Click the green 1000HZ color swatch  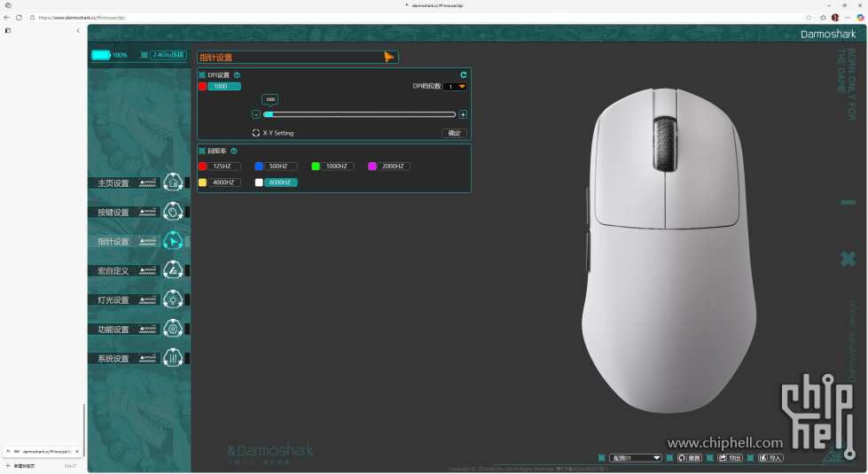tap(316, 166)
